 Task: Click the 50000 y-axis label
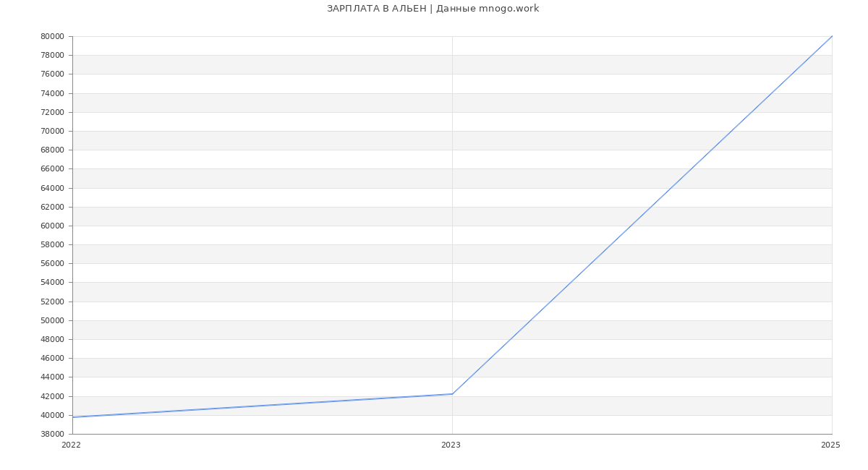click(x=52, y=320)
